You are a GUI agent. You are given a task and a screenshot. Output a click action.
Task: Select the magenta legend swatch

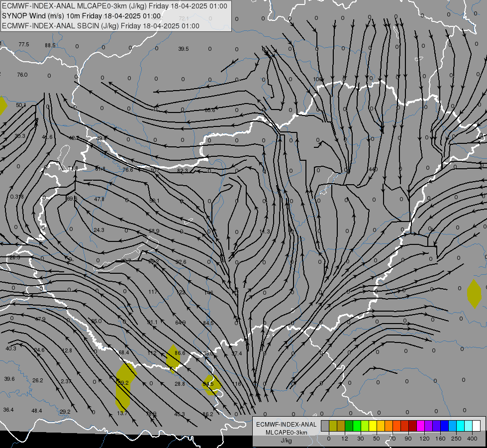420,426
